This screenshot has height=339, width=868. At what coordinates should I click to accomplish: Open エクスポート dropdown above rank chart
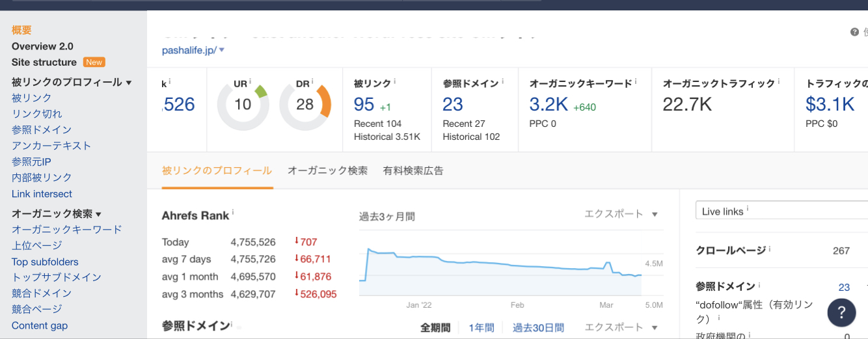click(621, 214)
